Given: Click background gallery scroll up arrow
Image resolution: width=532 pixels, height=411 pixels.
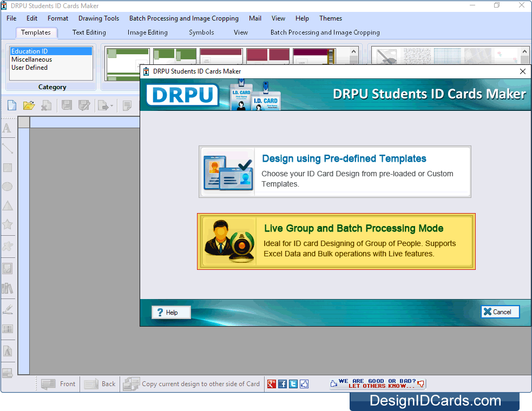Looking at the screenshot, I should point(524,52).
